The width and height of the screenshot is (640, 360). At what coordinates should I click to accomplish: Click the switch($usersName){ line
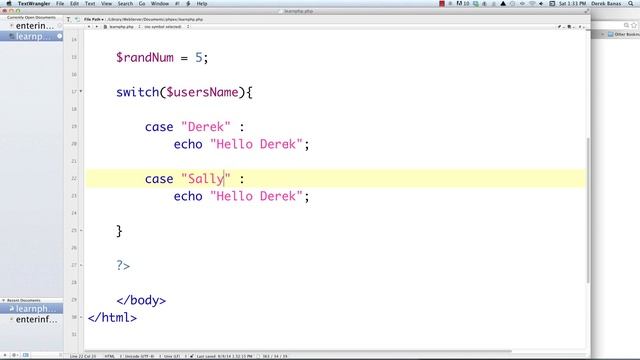point(184,92)
